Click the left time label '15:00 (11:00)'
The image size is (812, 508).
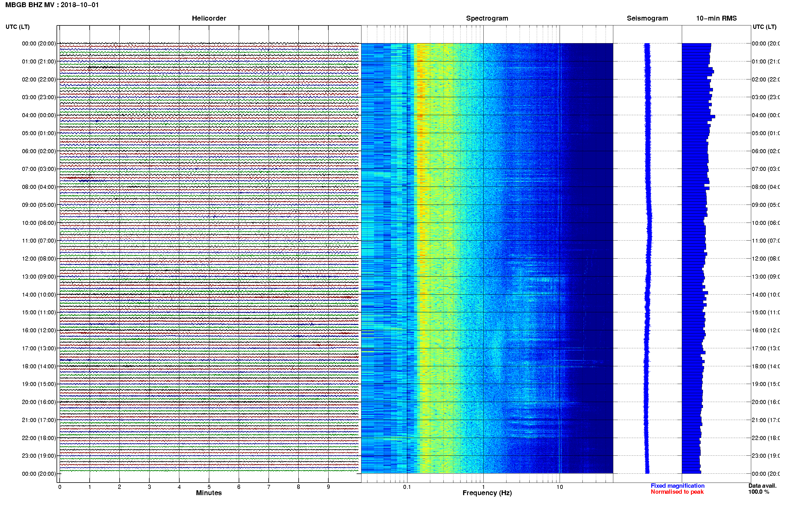39,312
